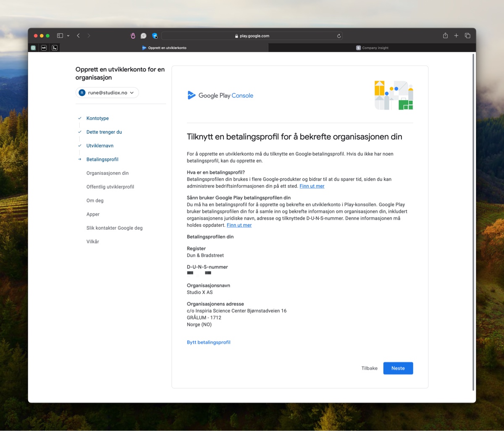Click the checkmark beside Utviklernavn
The width and height of the screenshot is (504, 431).
pyautogui.click(x=79, y=146)
